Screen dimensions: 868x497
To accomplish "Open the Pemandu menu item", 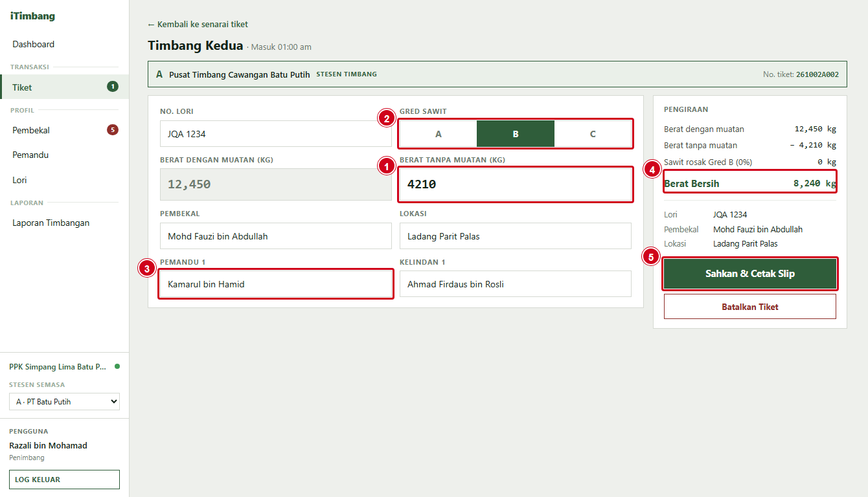I will (65, 155).
